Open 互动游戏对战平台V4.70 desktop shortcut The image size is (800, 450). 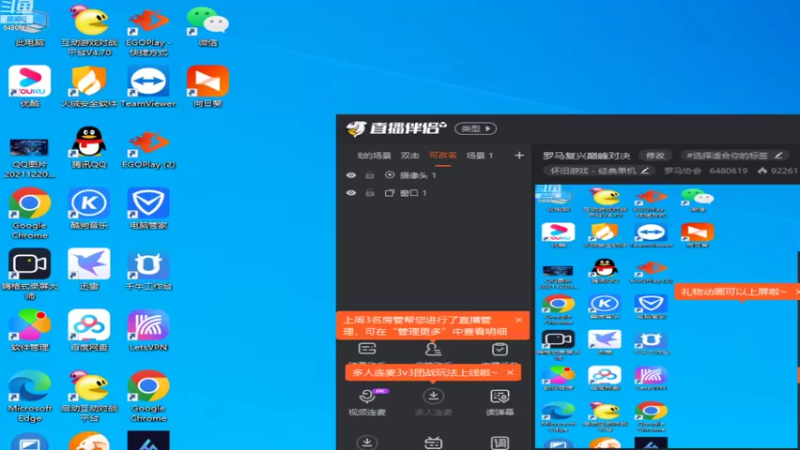tap(89, 30)
